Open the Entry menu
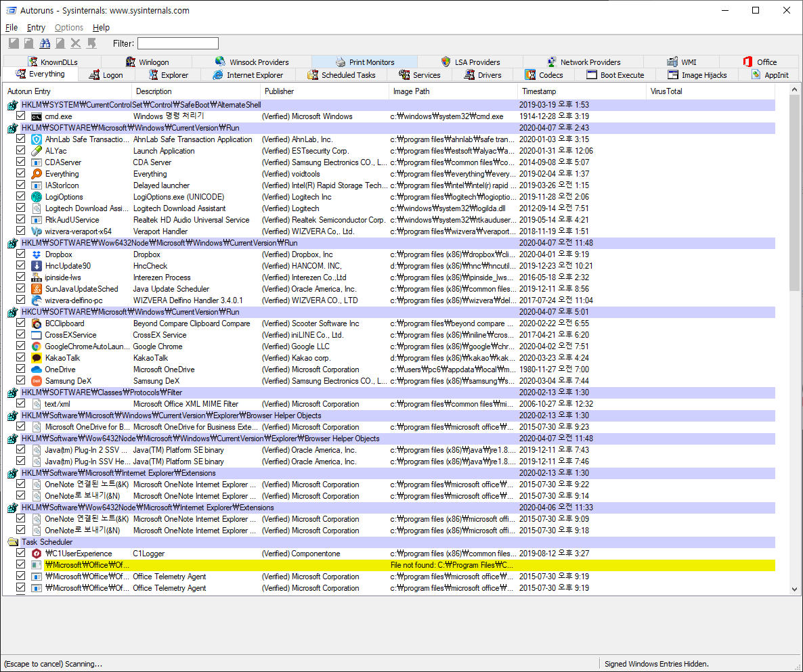Viewport: 803px width, 672px height. click(36, 28)
